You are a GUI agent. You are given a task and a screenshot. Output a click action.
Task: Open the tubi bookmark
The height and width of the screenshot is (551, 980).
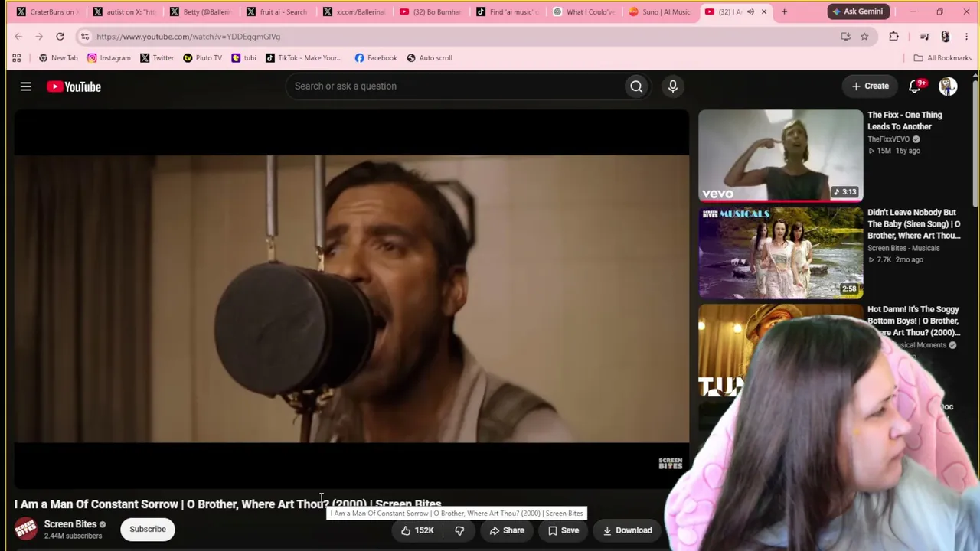[x=244, y=57]
